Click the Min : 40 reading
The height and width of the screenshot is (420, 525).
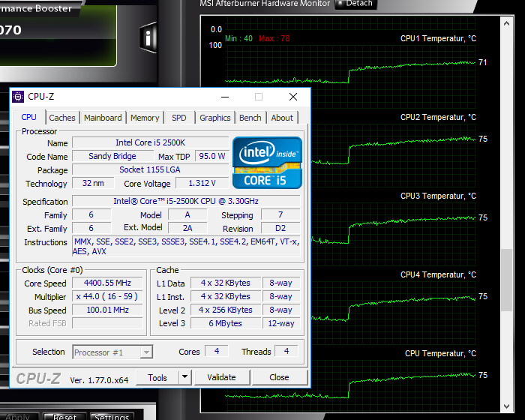pos(238,38)
